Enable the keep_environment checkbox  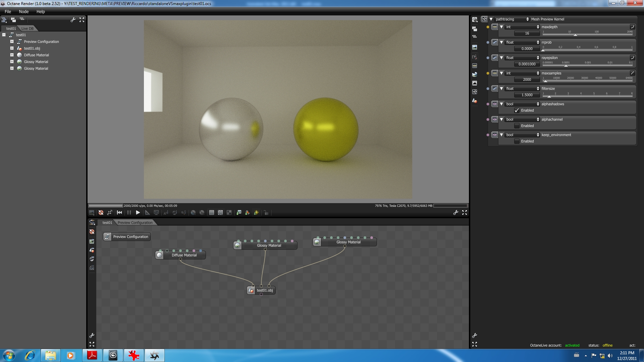tap(517, 141)
